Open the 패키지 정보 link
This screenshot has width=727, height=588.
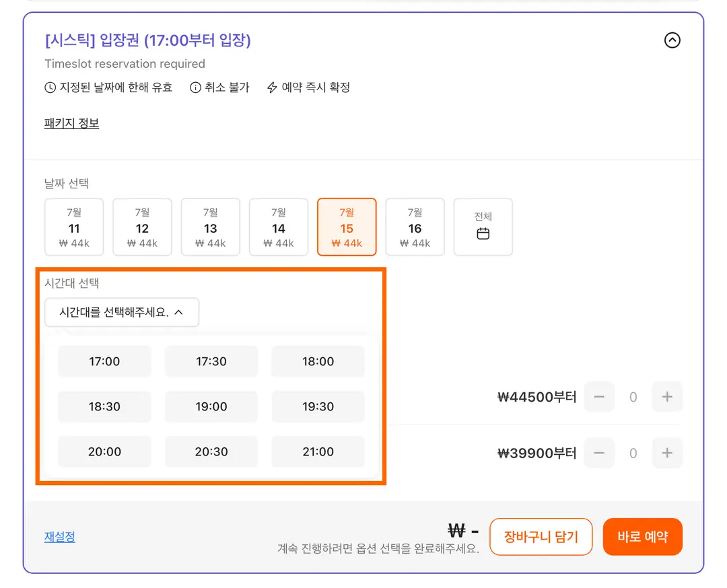click(72, 123)
